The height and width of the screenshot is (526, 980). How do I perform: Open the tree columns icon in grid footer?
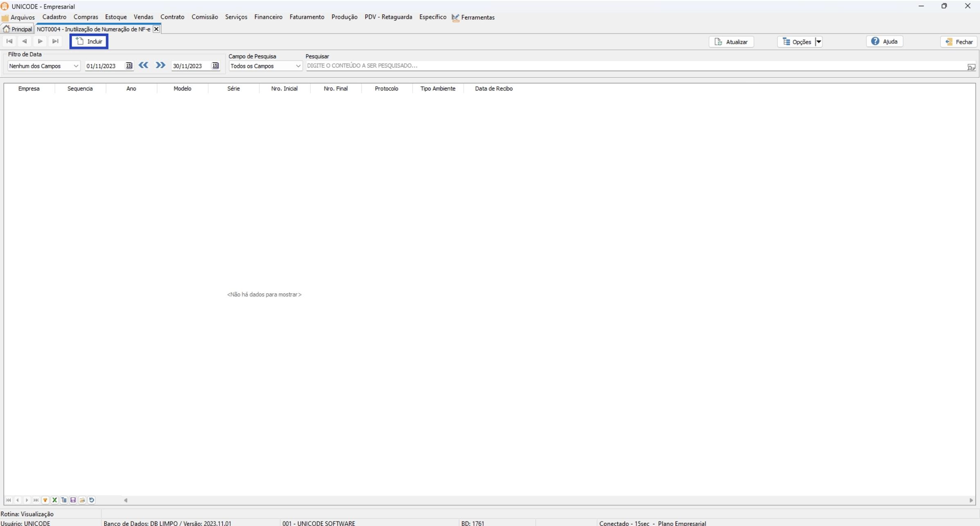[64, 500]
